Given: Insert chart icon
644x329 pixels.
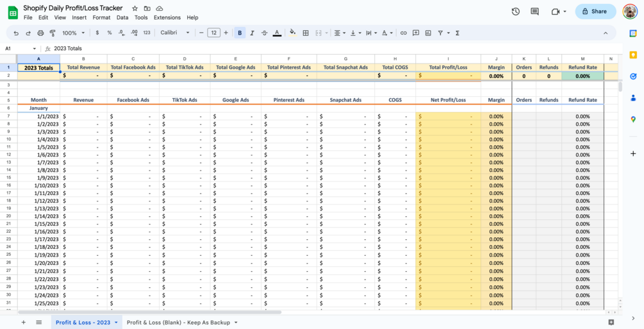Looking at the screenshot, I should [x=428, y=33].
